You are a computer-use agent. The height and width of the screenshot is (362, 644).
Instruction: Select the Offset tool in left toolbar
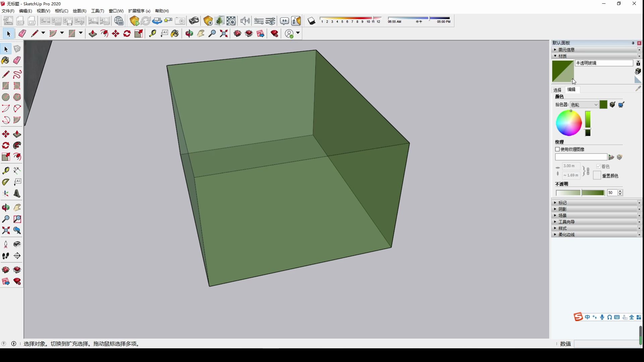tap(17, 157)
